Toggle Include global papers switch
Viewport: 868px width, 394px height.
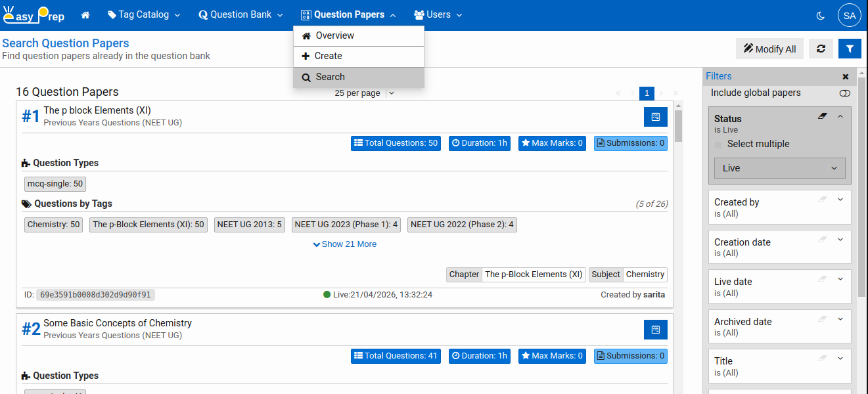pos(844,93)
